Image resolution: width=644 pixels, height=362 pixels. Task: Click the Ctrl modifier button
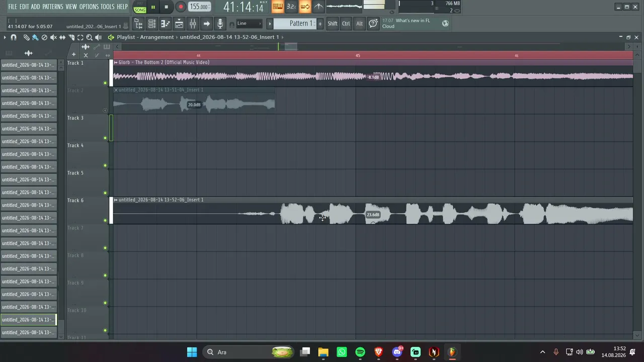pos(346,24)
